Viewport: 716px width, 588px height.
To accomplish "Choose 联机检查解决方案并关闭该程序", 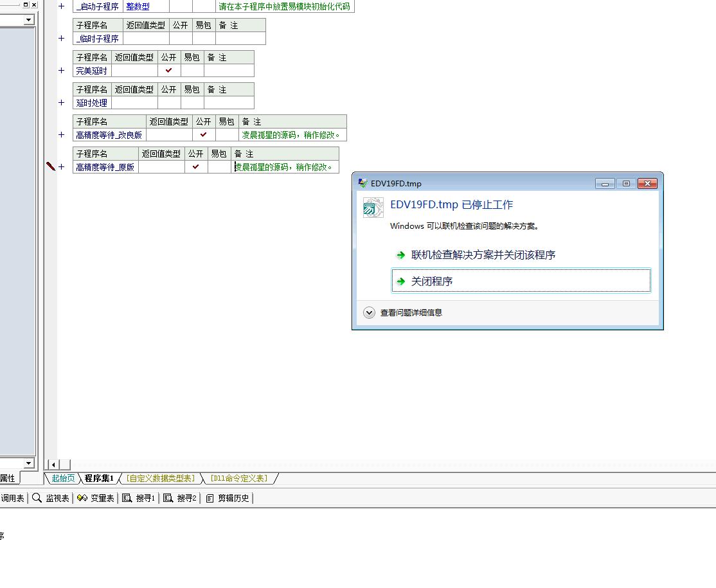I will click(483, 255).
